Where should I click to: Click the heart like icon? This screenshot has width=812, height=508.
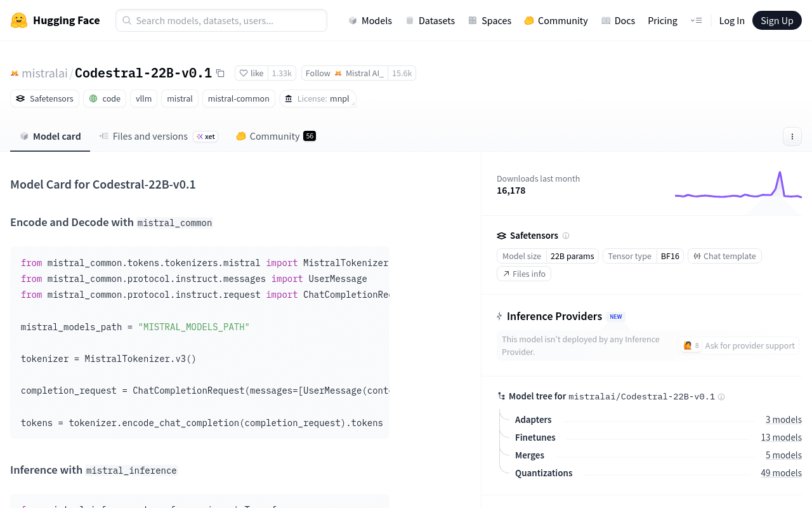point(244,73)
